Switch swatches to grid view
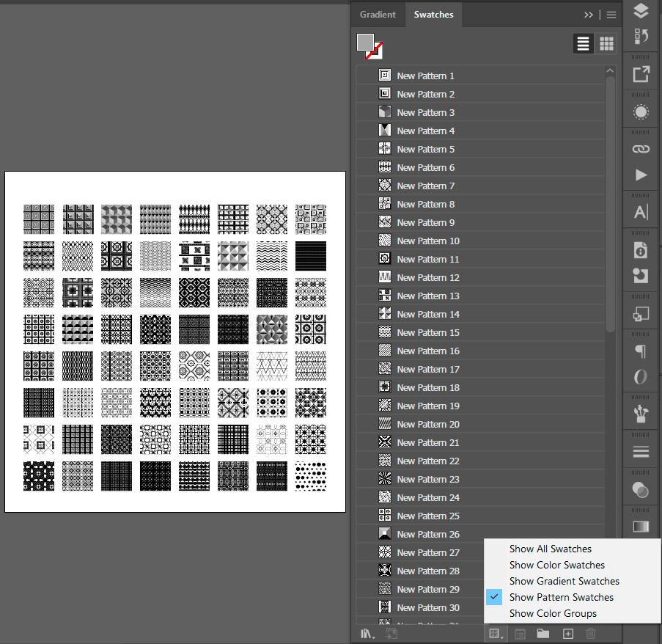This screenshot has height=644, width=662. pyautogui.click(x=606, y=43)
